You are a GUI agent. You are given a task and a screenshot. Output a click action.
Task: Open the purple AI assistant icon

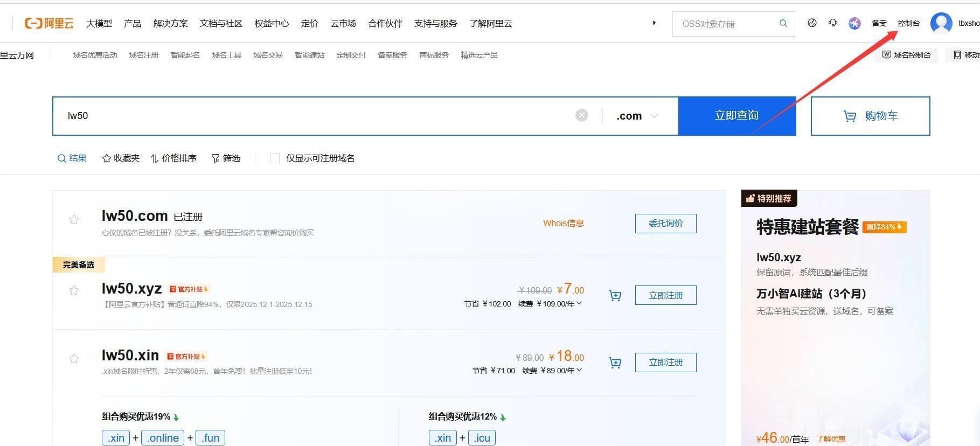[854, 23]
